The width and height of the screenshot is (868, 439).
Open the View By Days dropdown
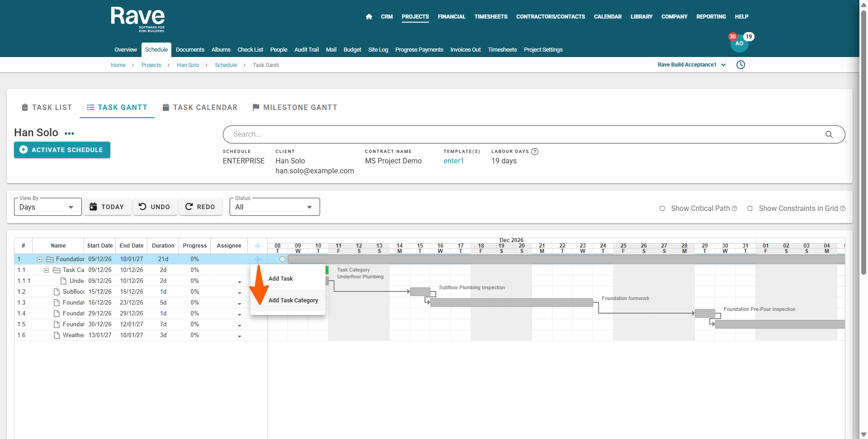[x=47, y=207]
